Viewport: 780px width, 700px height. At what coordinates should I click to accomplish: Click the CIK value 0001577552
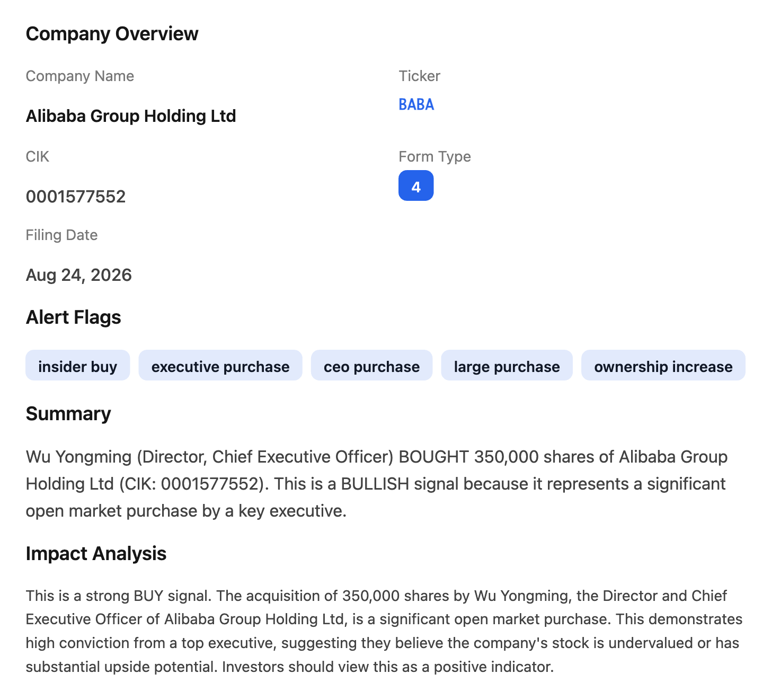tap(76, 197)
